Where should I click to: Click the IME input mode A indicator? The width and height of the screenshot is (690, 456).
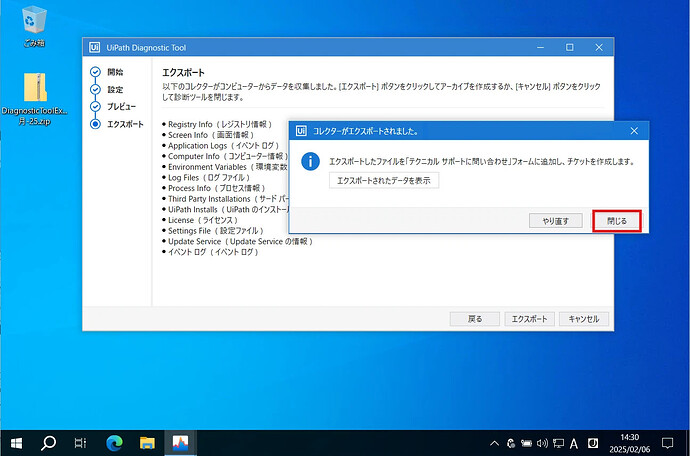(574, 443)
